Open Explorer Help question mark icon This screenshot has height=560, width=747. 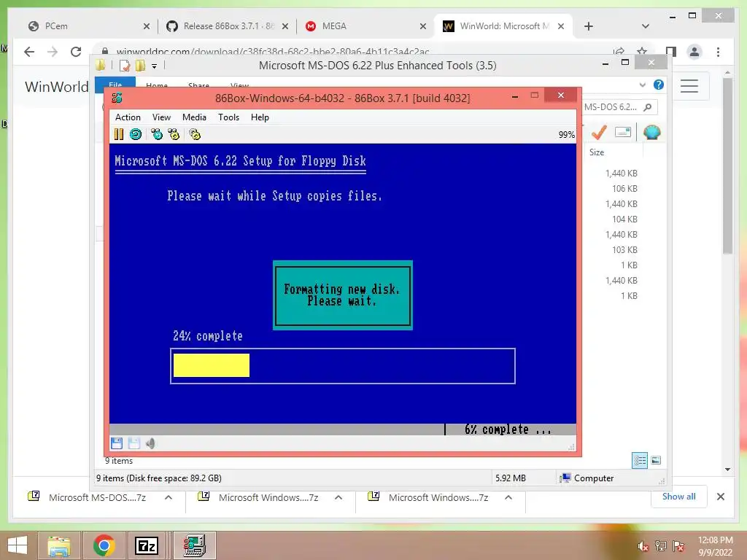659,85
